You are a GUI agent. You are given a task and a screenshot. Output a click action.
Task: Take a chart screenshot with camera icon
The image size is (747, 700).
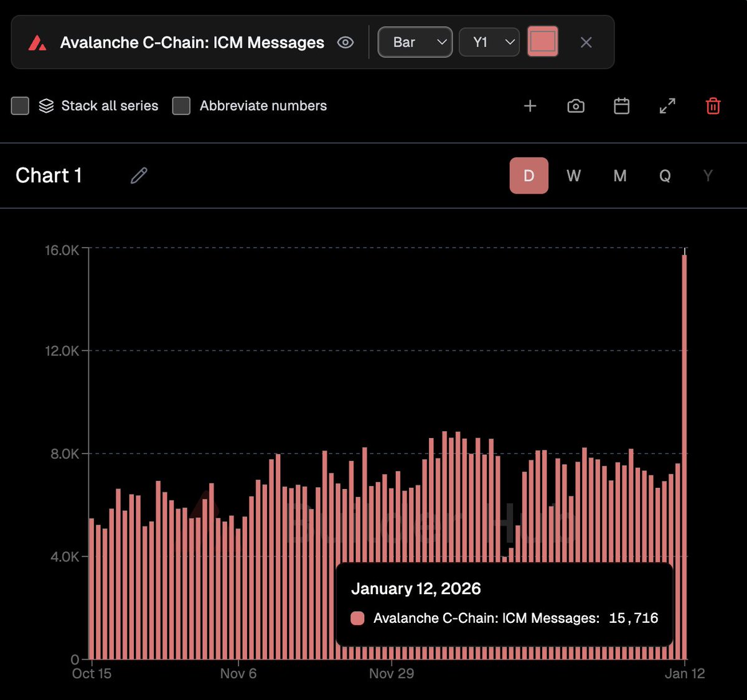click(x=576, y=106)
